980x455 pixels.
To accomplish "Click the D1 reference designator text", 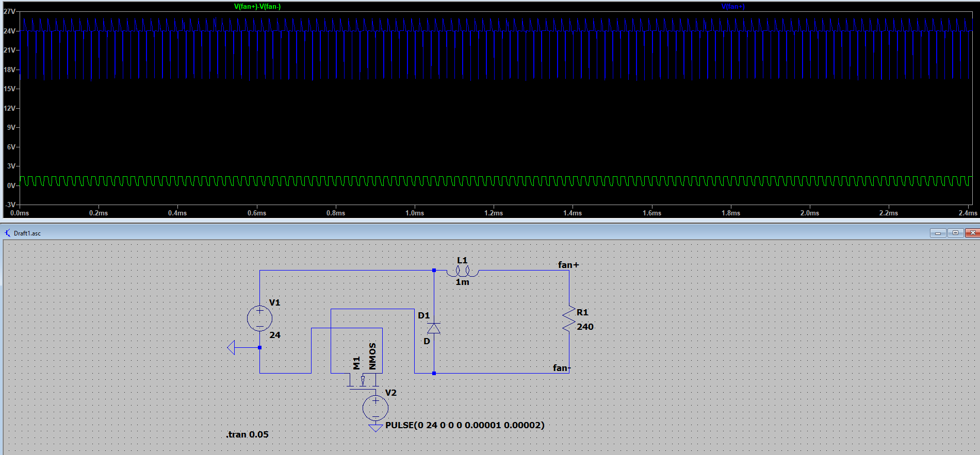I will click(424, 315).
